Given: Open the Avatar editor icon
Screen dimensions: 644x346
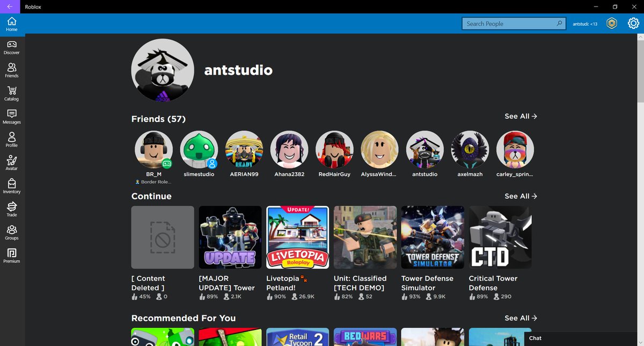Looking at the screenshot, I should point(11,161).
